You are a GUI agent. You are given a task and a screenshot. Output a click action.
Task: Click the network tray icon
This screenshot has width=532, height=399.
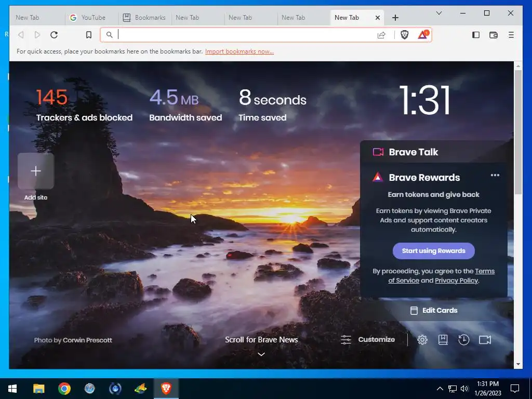coord(453,389)
